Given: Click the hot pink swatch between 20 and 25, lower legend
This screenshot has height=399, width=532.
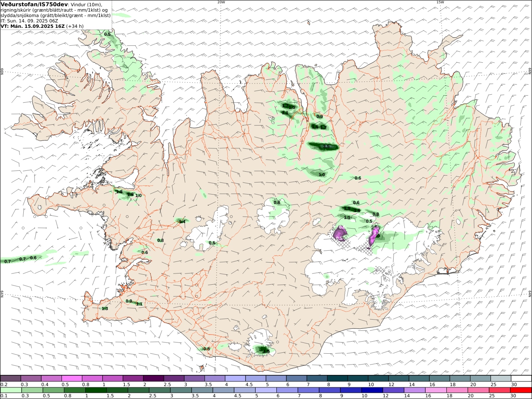Looking at the screenshot, I should [478, 390].
